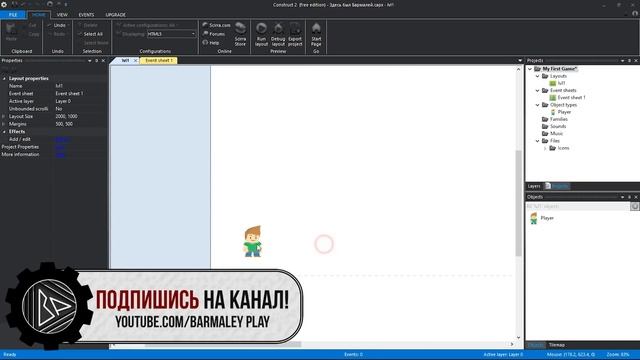Open the Objects panel options dropdown arrow

pyautogui.click(x=622, y=197)
